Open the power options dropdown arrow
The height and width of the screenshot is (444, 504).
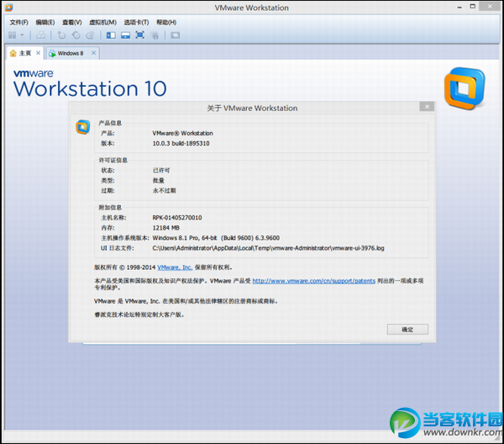pyautogui.click(x=22, y=34)
